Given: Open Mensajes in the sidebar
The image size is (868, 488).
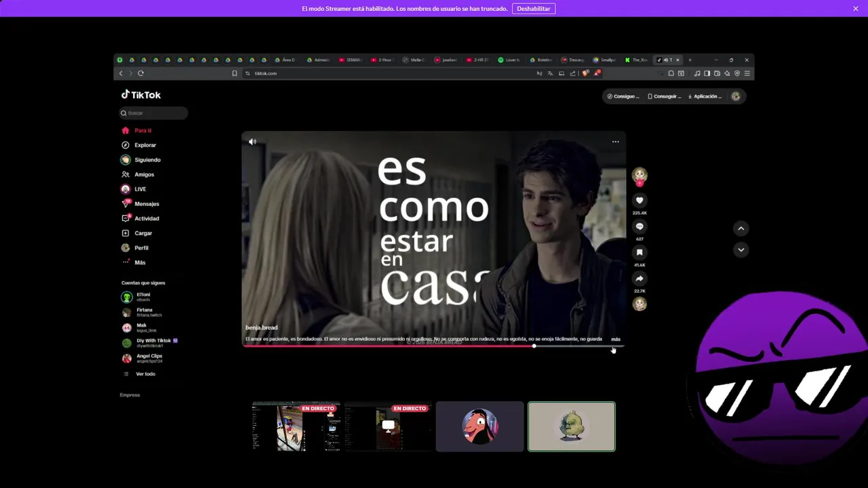Looking at the screenshot, I should [140, 204].
